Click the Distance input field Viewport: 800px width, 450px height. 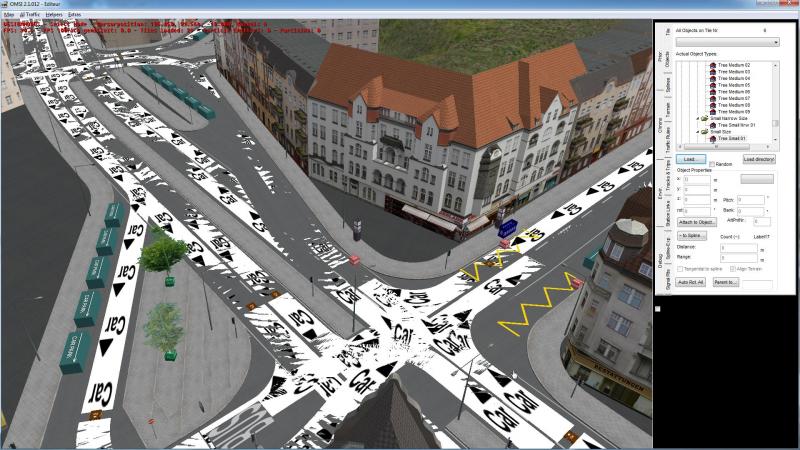click(x=738, y=247)
